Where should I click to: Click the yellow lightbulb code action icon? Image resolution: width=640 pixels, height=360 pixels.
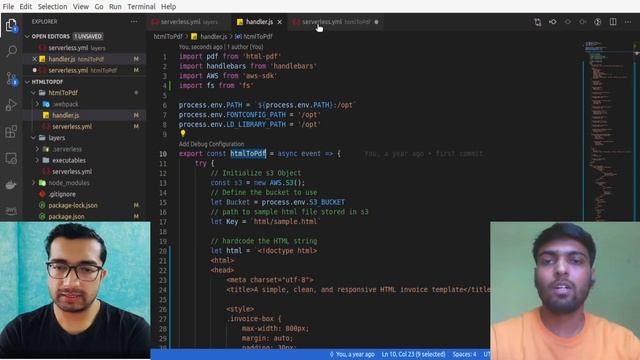[183, 133]
